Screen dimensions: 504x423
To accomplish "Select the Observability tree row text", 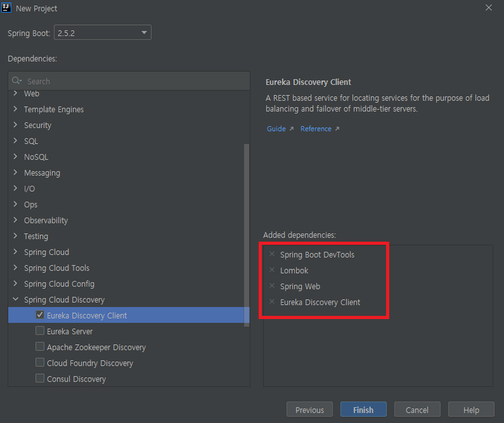I will [x=46, y=220].
